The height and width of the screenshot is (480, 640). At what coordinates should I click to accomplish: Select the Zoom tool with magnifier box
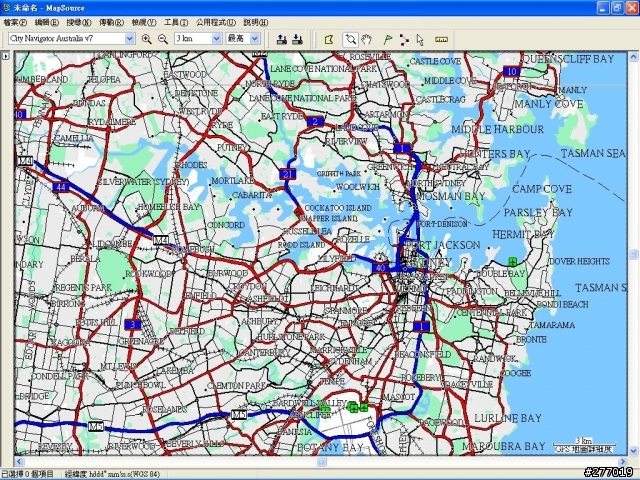point(350,39)
